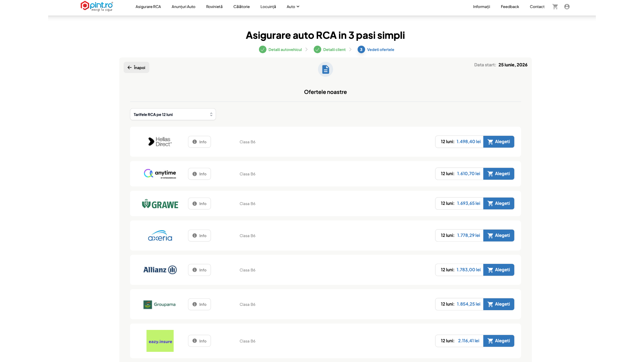Click the anytime insurer logo
The image size is (644, 362).
pyautogui.click(x=160, y=174)
